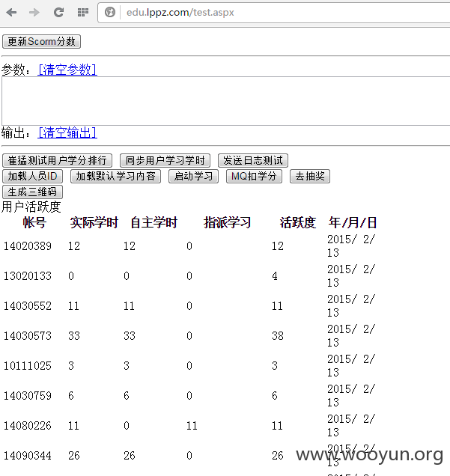Open the apps grid icon
This screenshot has height=476, width=450.
[83, 13]
